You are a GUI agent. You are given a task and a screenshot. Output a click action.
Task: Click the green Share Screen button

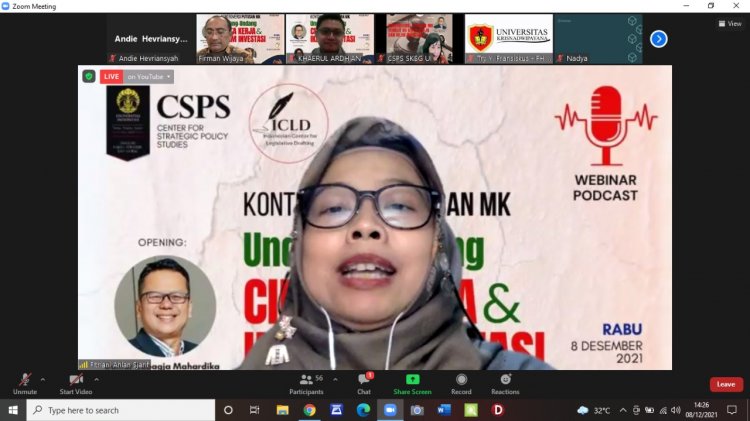click(x=412, y=384)
